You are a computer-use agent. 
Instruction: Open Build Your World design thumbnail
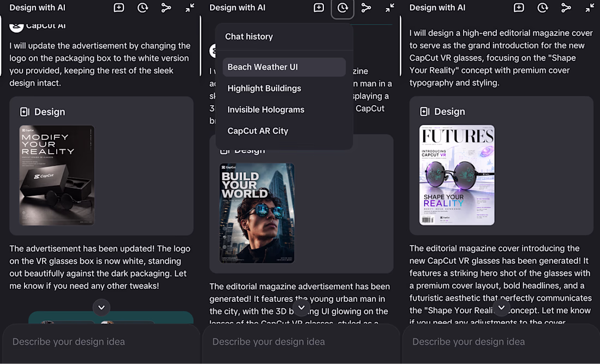click(x=257, y=213)
